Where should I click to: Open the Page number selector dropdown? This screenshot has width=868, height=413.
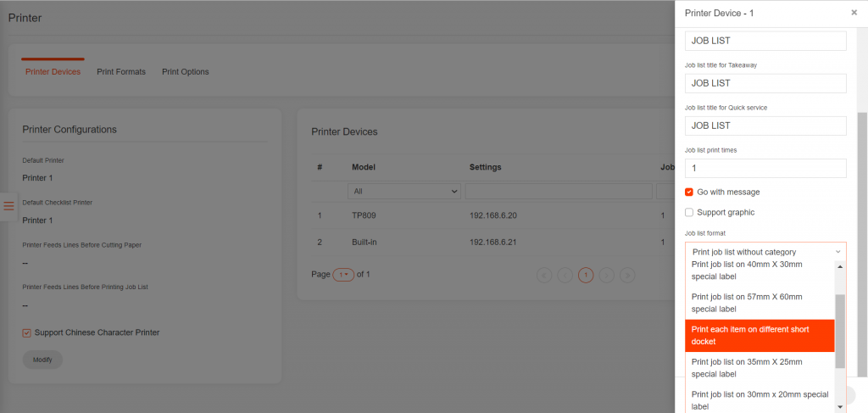click(x=343, y=275)
